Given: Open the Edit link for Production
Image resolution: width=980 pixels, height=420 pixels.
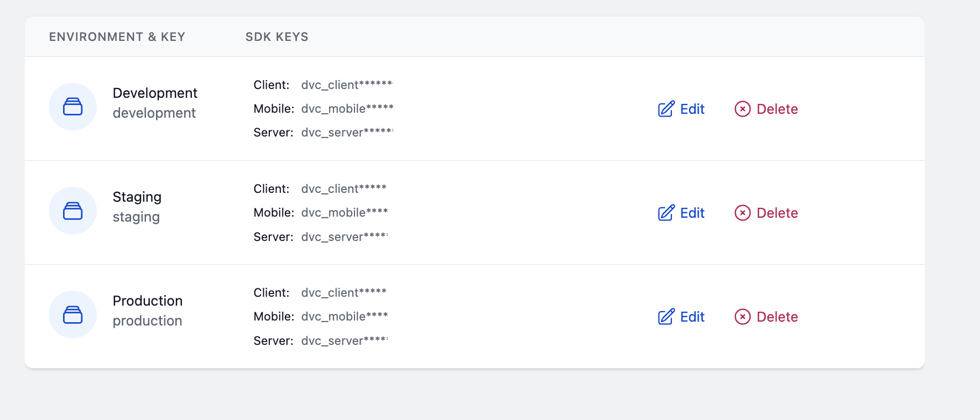Looking at the screenshot, I should click(692, 317).
